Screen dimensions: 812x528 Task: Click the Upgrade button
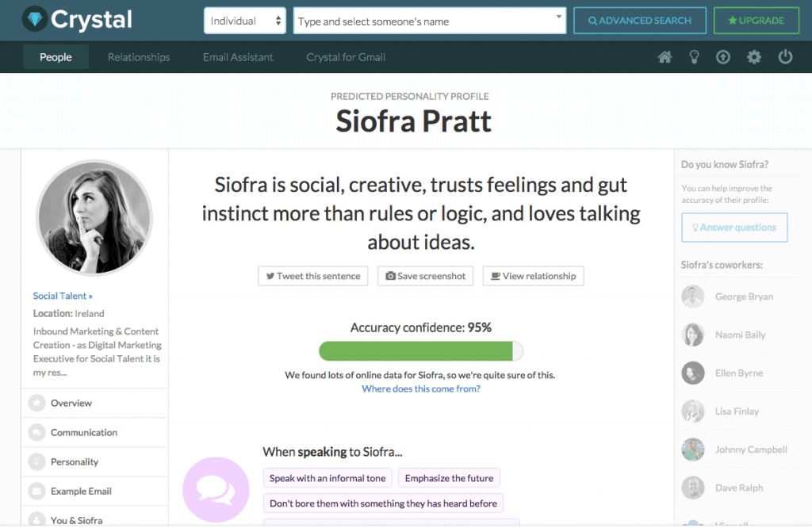point(756,21)
